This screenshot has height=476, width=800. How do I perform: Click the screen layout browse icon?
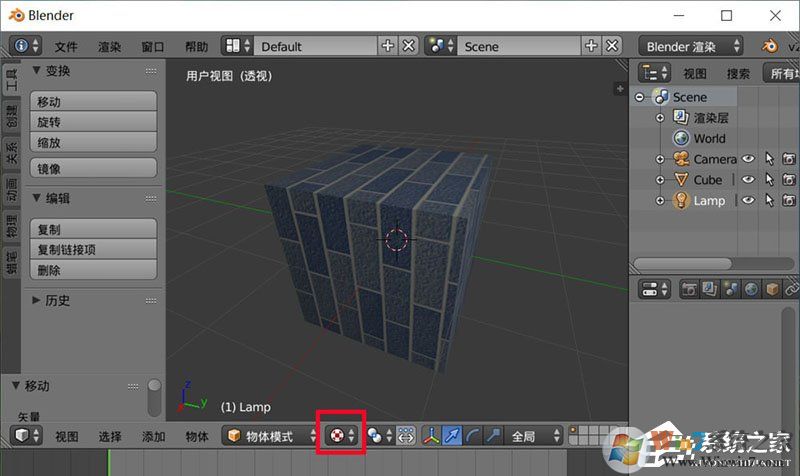pyautogui.click(x=237, y=46)
